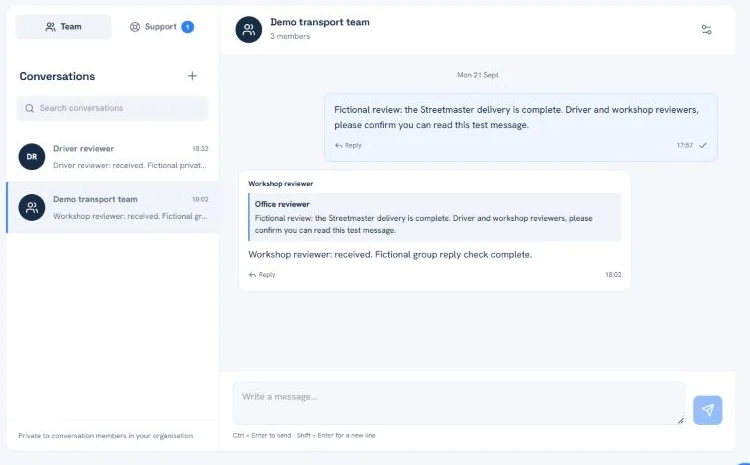
Task: Send the message with the paper plane button
Action: point(707,410)
